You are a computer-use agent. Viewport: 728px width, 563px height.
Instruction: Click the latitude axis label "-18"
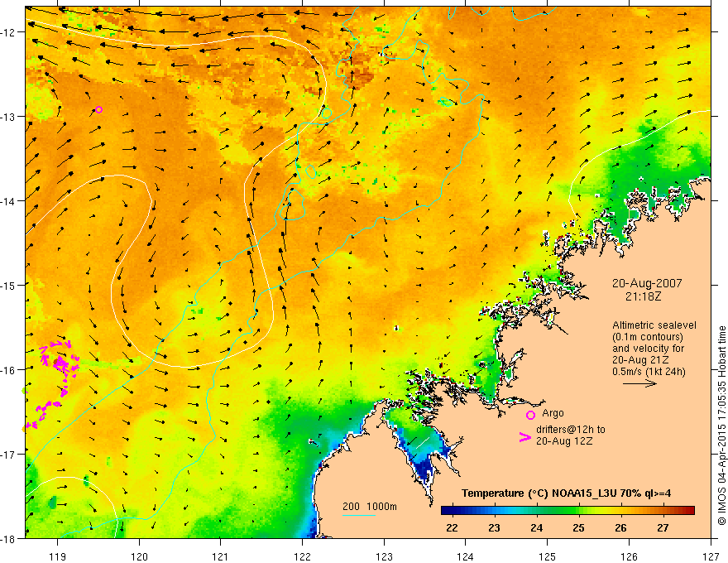pyautogui.click(x=8, y=538)
